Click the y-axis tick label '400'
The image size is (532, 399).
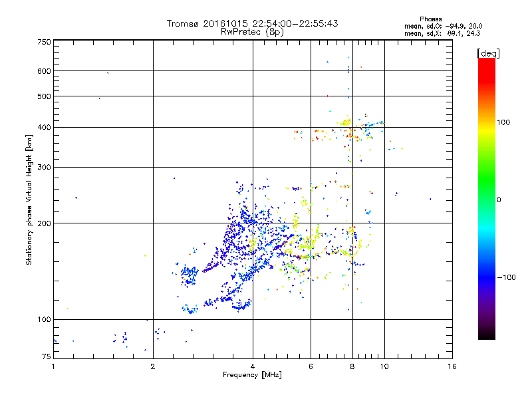coord(44,128)
